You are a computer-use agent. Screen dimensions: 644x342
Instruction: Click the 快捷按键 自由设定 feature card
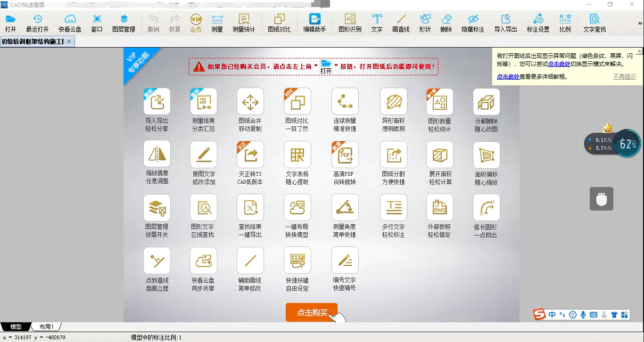click(297, 269)
